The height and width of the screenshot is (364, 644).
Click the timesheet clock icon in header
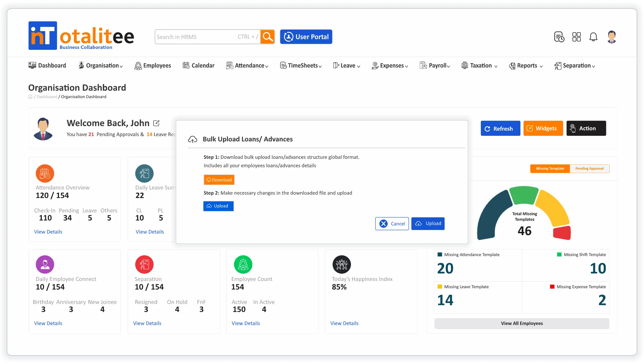[x=559, y=37]
